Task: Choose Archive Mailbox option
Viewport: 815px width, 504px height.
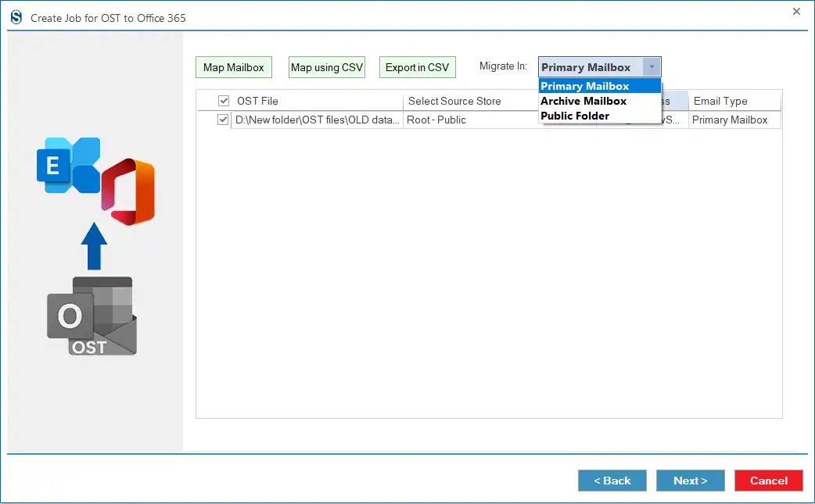Action: pyautogui.click(x=600, y=101)
